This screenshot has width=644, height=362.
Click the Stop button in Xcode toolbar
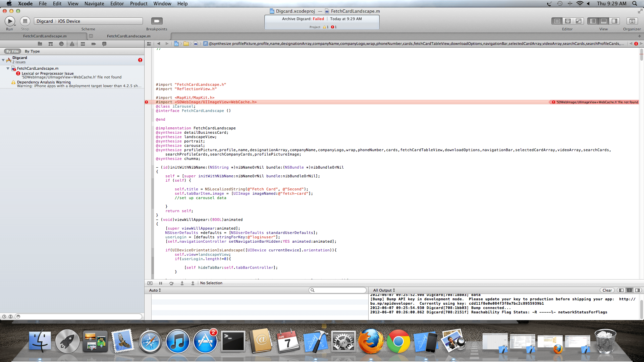(x=25, y=21)
